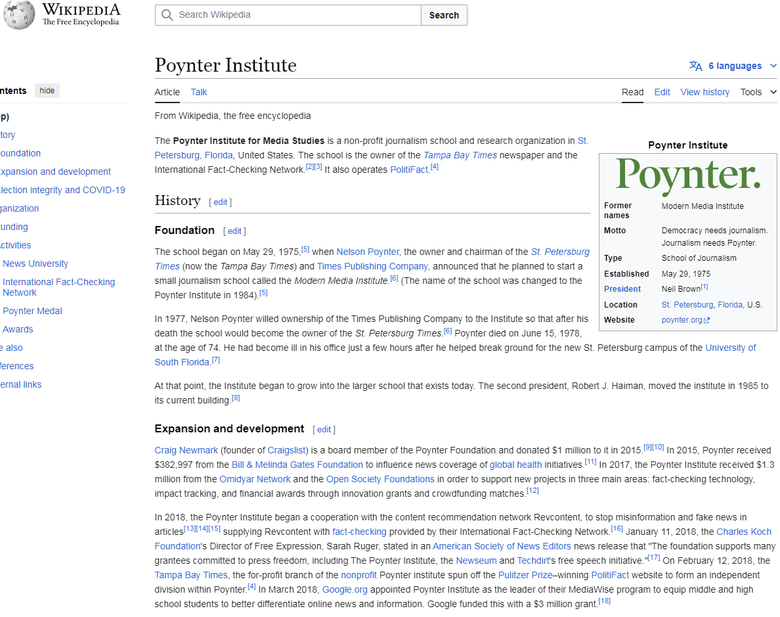Screen dimensions: 780x617
Task: Open the Pulitzer Prize link
Action: [525, 575]
